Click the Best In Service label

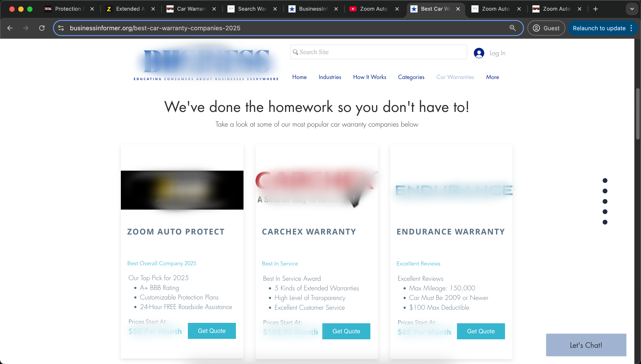coord(280,263)
